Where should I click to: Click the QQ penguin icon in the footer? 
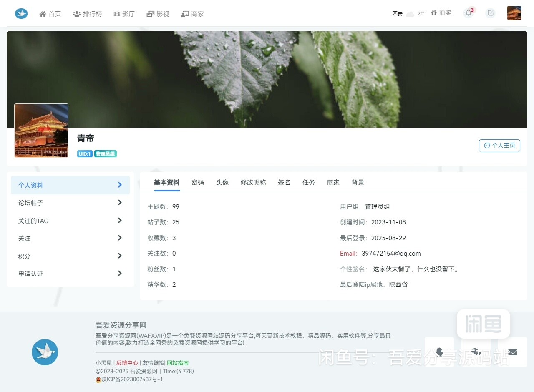pyautogui.click(x=439, y=352)
